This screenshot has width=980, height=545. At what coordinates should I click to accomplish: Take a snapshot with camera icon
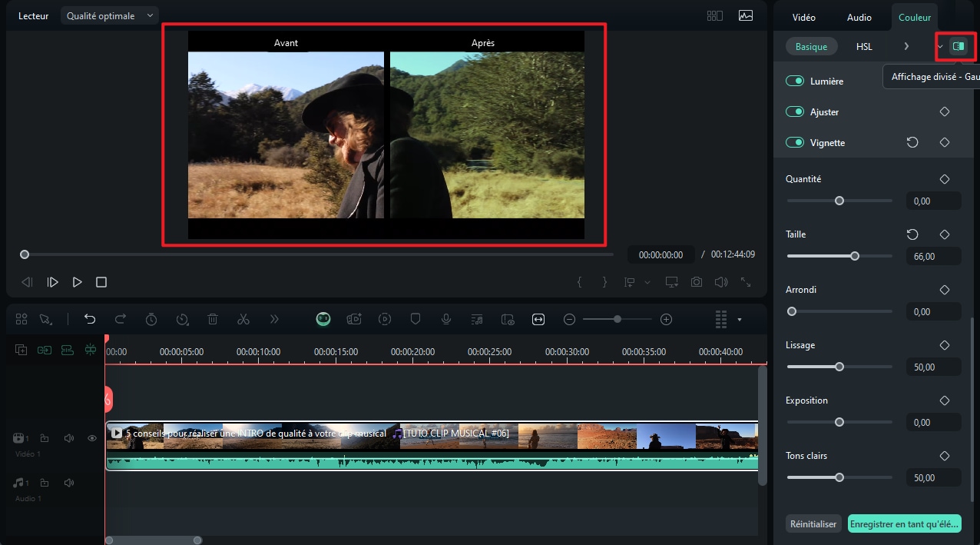696,282
